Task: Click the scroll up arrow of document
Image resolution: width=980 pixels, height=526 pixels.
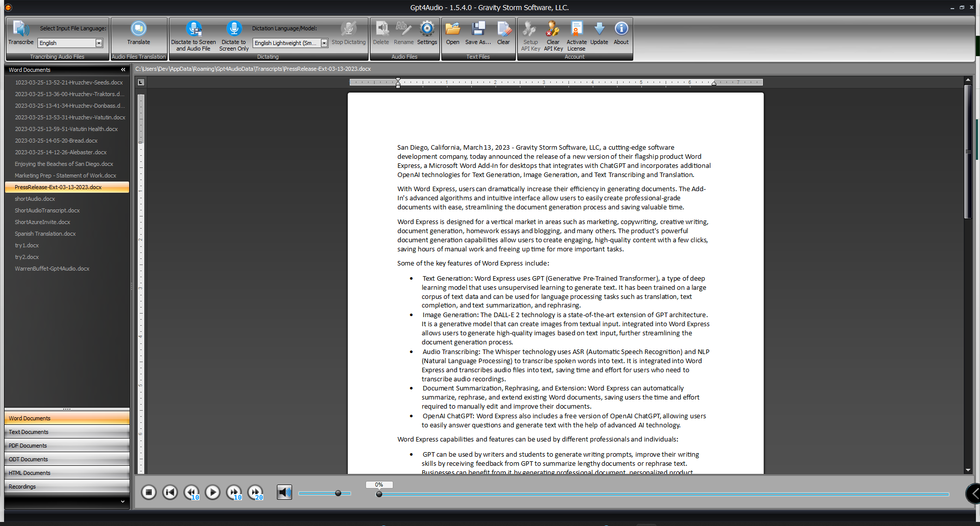Action: [968, 79]
